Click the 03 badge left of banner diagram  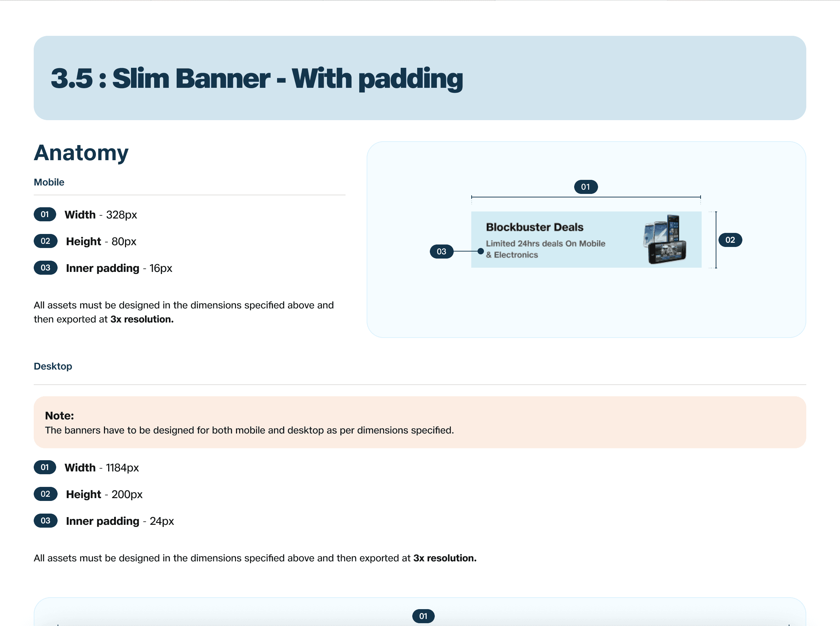441,251
